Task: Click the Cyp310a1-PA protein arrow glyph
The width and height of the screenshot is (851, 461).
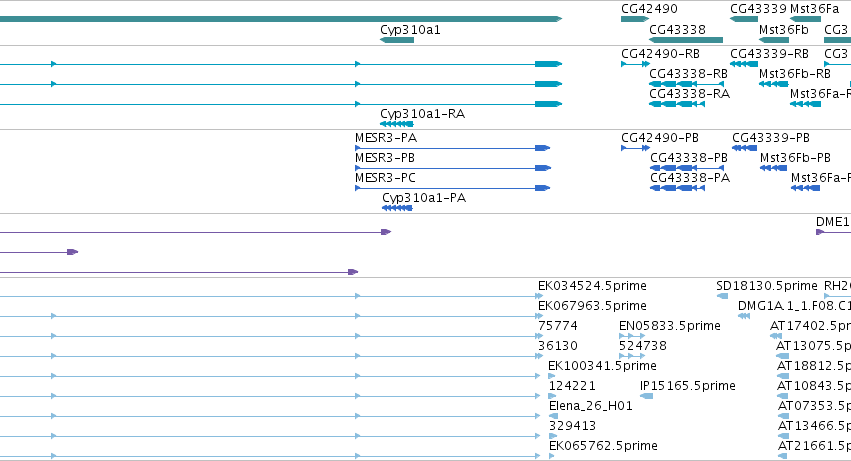Action: (x=397, y=208)
